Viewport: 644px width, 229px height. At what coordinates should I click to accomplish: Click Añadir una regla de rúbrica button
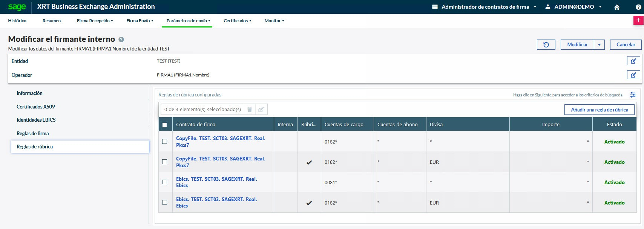(x=599, y=110)
